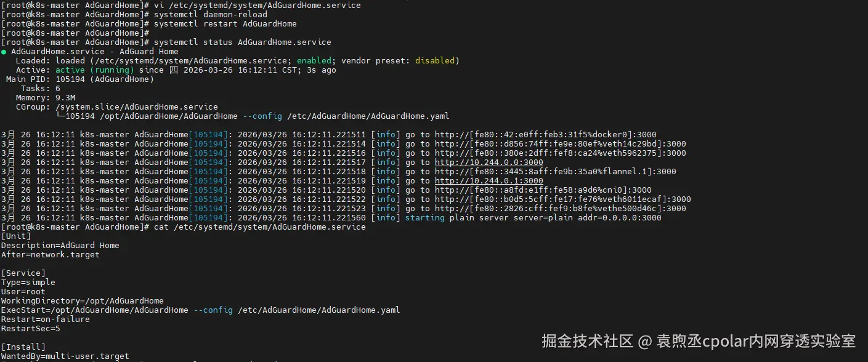Click the vethe500d46c IPv6 URL
The height and width of the screenshot is (362, 868).
[x=561, y=209]
